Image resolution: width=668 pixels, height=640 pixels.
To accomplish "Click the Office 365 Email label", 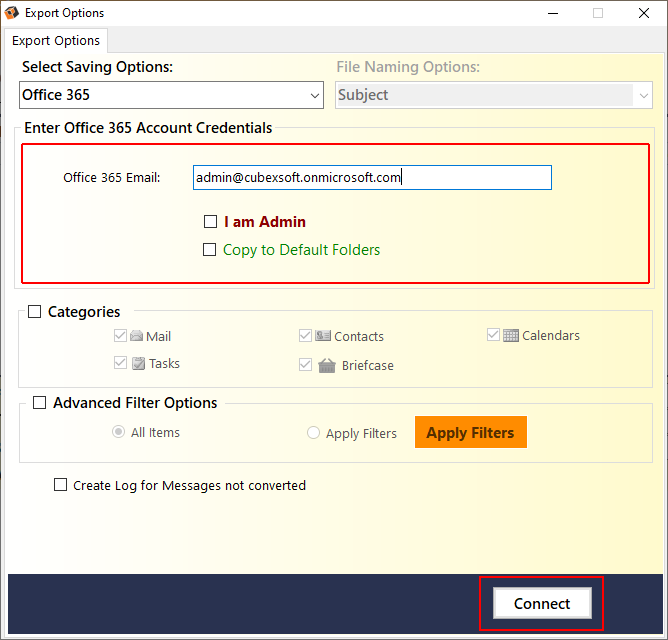I will [x=112, y=177].
